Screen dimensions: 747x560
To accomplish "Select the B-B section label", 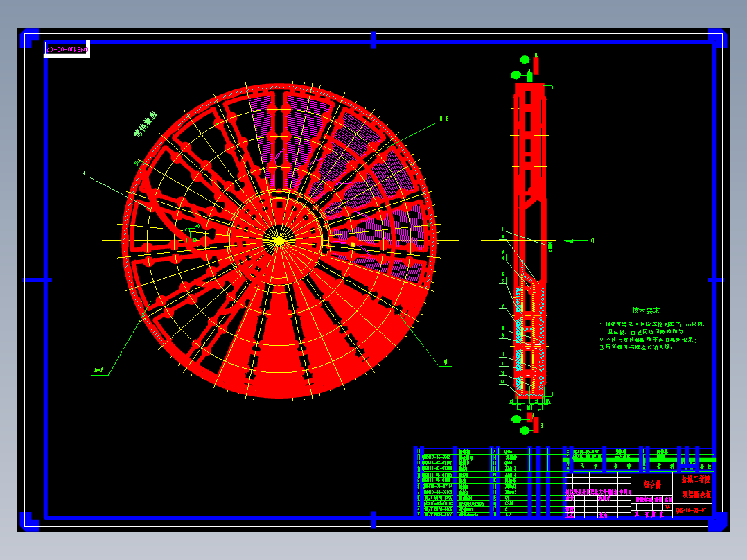I will pos(444,119).
